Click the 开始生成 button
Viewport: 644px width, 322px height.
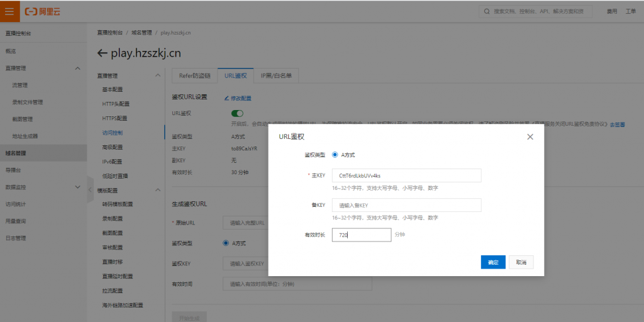[189, 318]
